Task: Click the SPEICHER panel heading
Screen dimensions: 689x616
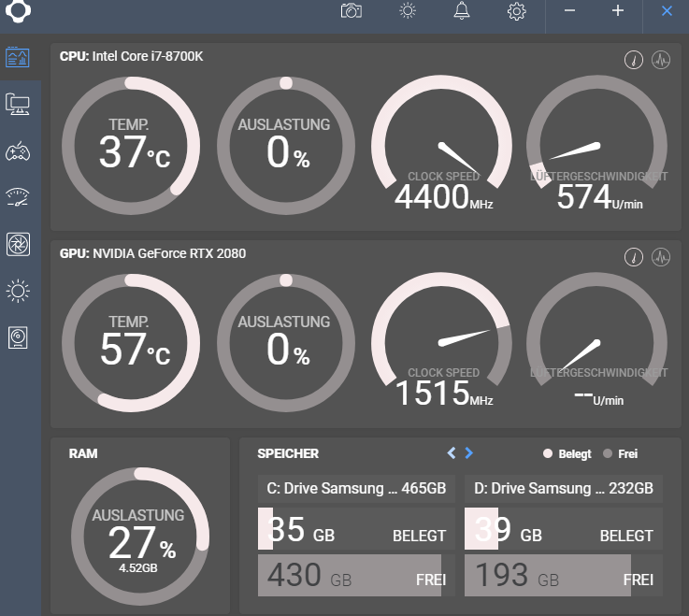Action: pyautogui.click(x=288, y=453)
